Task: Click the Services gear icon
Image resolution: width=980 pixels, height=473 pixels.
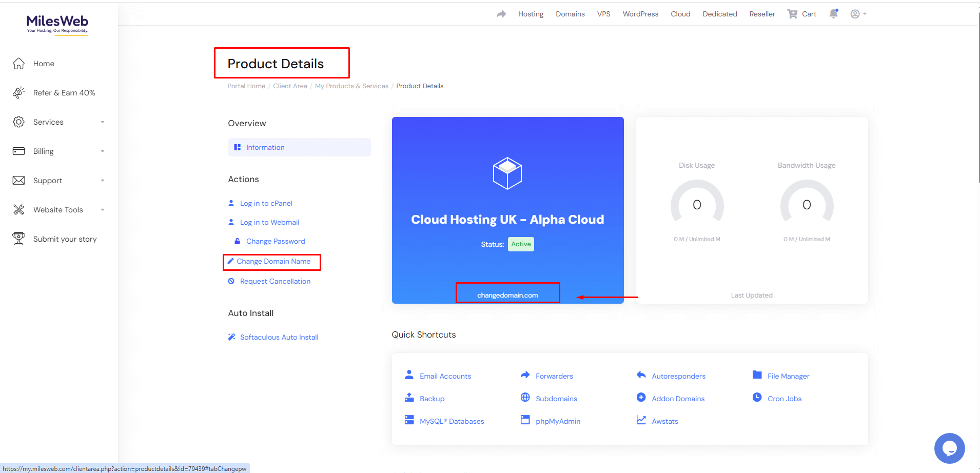Action: (19, 122)
